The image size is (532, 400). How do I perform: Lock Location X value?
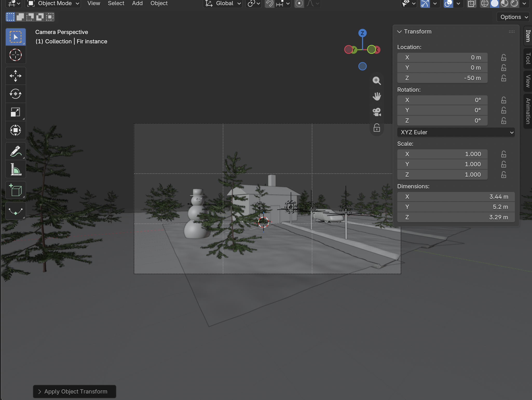503,57
